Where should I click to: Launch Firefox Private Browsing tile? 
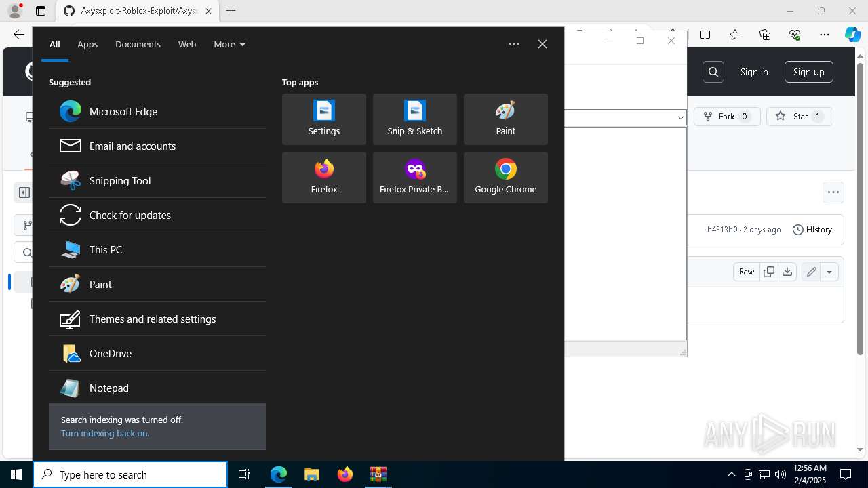point(415,178)
